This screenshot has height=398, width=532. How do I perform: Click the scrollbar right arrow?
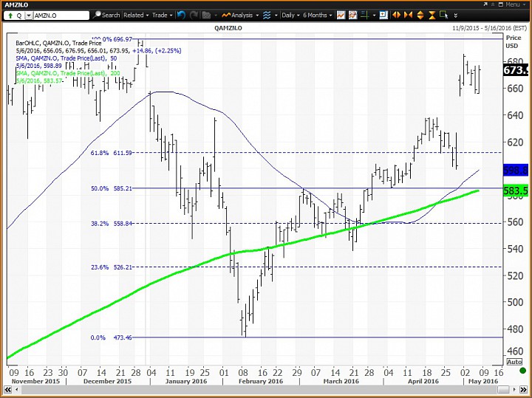pyautogui.click(x=515, y=390)
